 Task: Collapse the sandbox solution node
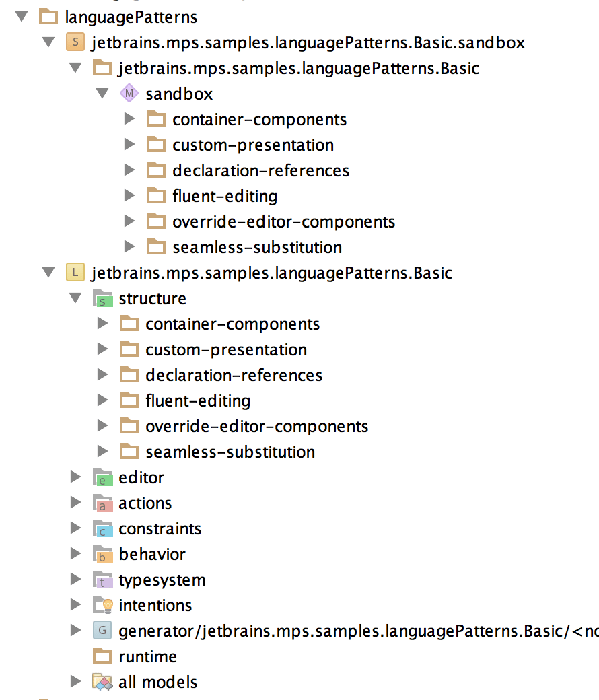(48, 42)
